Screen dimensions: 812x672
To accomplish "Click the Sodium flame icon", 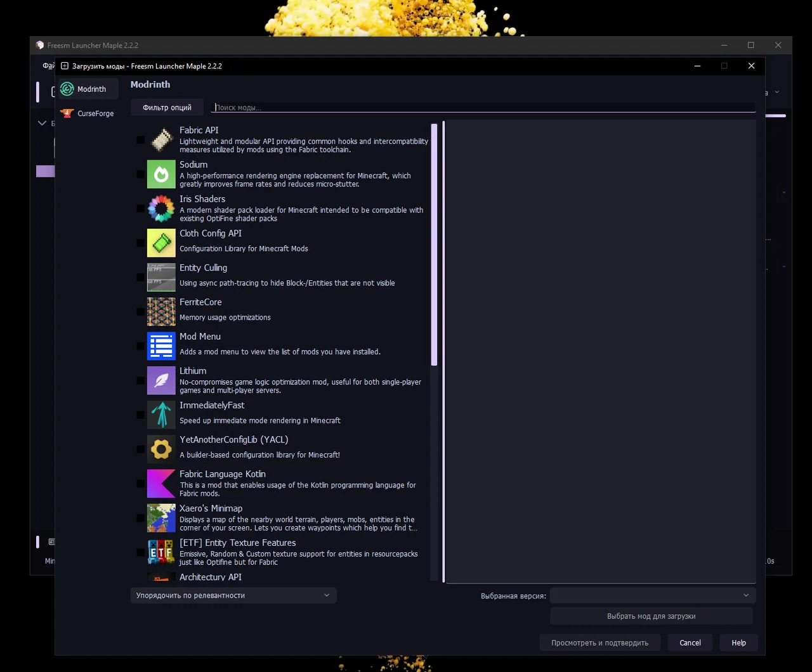I will [x=161, y=174].
